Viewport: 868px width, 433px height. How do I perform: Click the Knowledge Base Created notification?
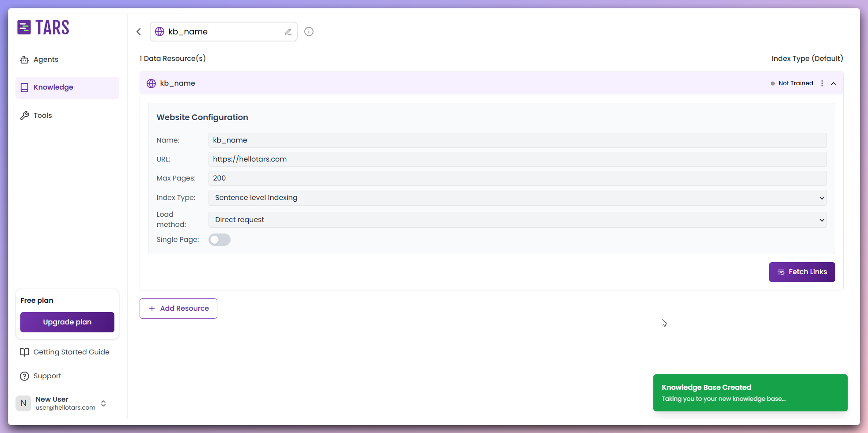click(750, 393)
